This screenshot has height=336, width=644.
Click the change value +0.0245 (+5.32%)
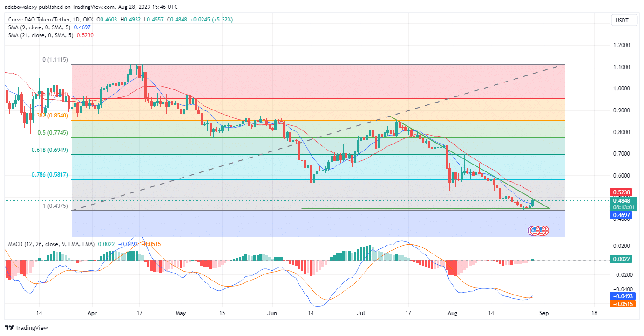click(211, 20)
